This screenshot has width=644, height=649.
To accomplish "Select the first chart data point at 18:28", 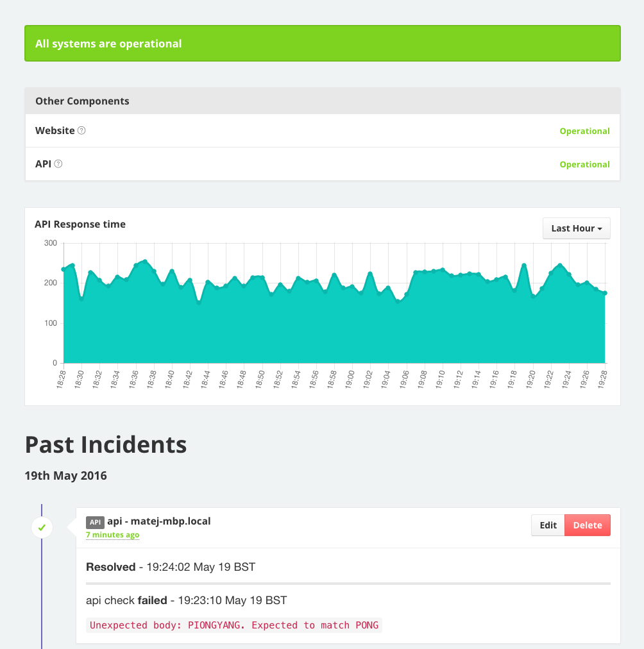I will point(64,269).
